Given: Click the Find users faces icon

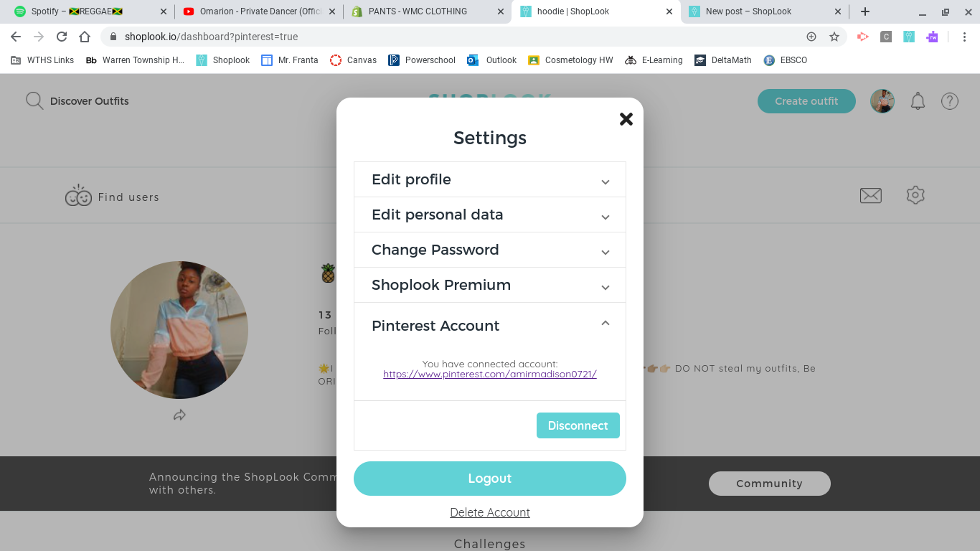Looking at the screenshot, I should tap(78, 195).
